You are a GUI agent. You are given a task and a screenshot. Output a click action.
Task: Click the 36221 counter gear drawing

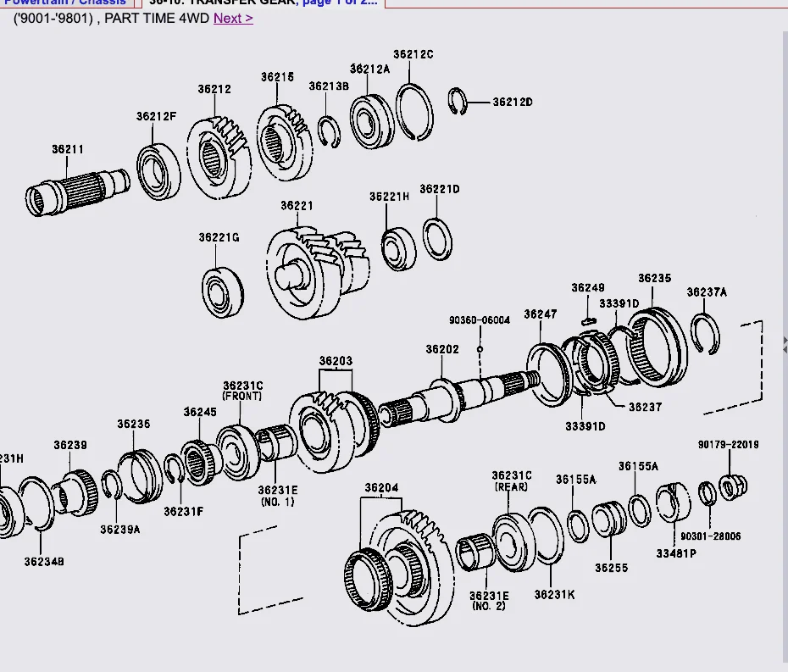point(318,271)
